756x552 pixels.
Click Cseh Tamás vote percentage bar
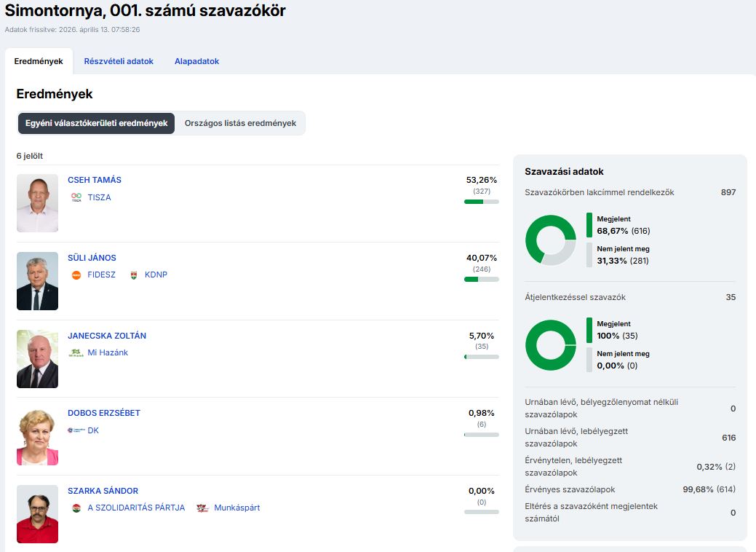481,202
